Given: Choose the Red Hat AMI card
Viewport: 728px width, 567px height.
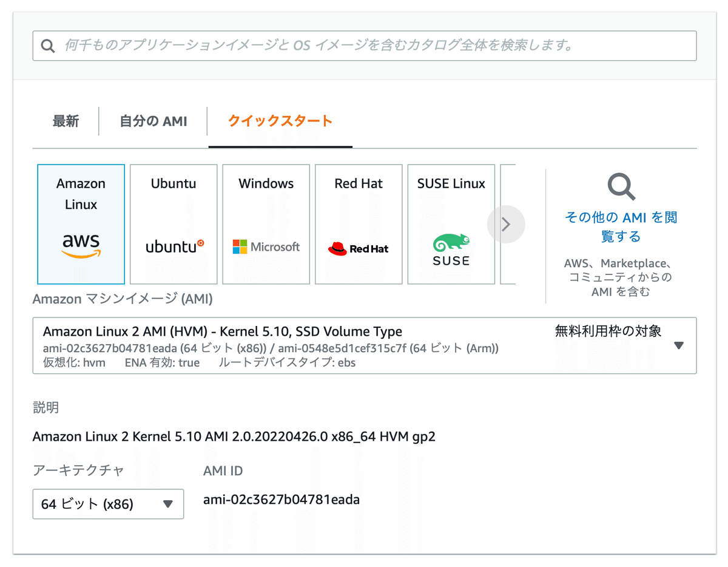Looking at the screenshot, I should point(359,224).
